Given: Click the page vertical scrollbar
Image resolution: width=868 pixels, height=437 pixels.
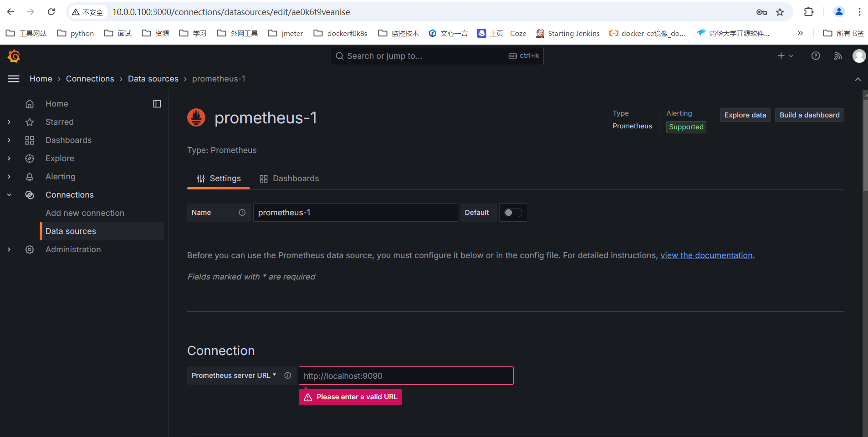Looking at the screenshot, I should pos(865,146).
